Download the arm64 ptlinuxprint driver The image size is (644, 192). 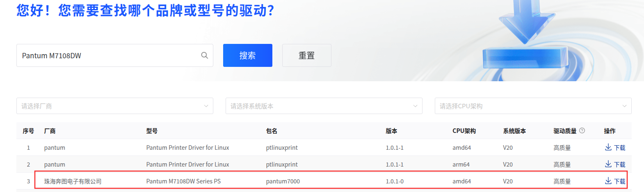coord(615,164)
